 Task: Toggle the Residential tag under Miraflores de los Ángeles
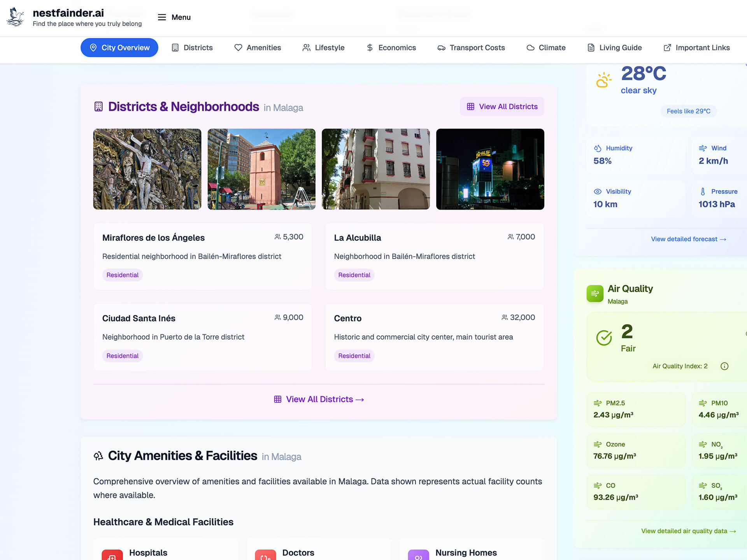tap(122, 275)
